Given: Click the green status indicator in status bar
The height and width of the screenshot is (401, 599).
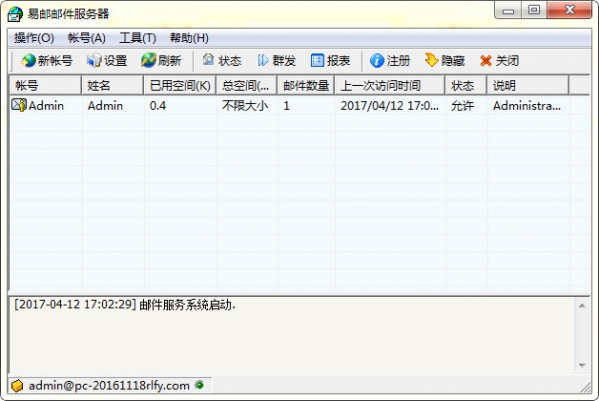Looking at the screenshot, I should pos(199,385).
